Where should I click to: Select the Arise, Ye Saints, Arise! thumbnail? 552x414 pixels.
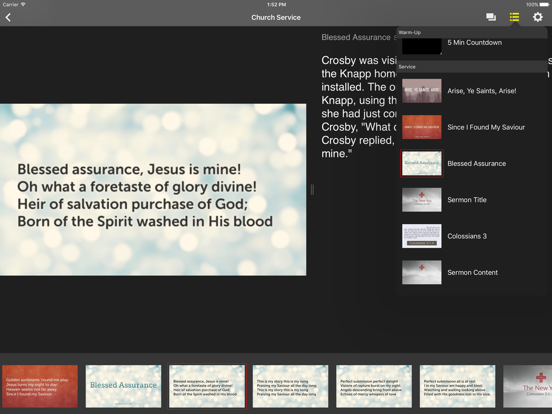click(x=422, y=91)
